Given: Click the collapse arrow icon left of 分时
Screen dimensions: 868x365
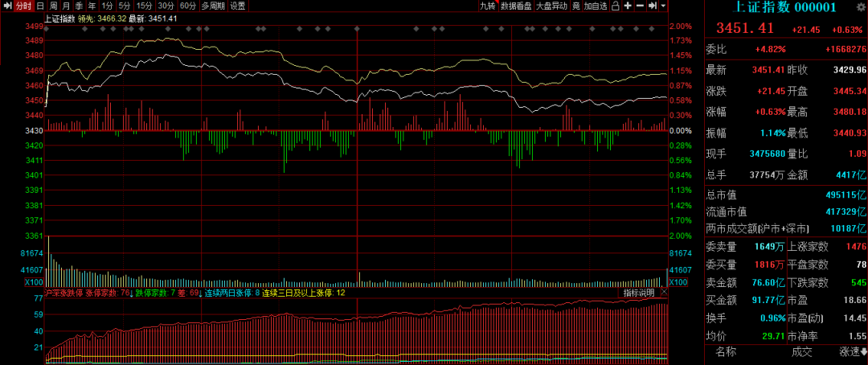Looking at the screenshot, I should [x=7, y=6].
